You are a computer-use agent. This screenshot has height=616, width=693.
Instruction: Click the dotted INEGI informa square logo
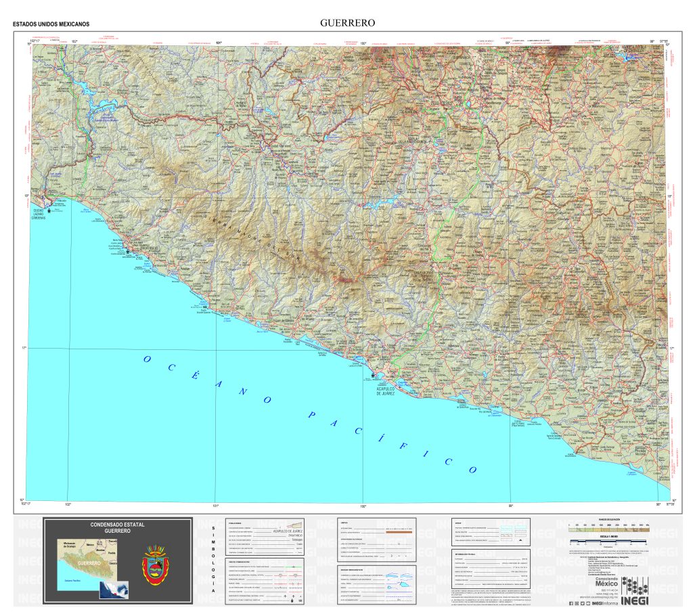(x=635, y=586)
